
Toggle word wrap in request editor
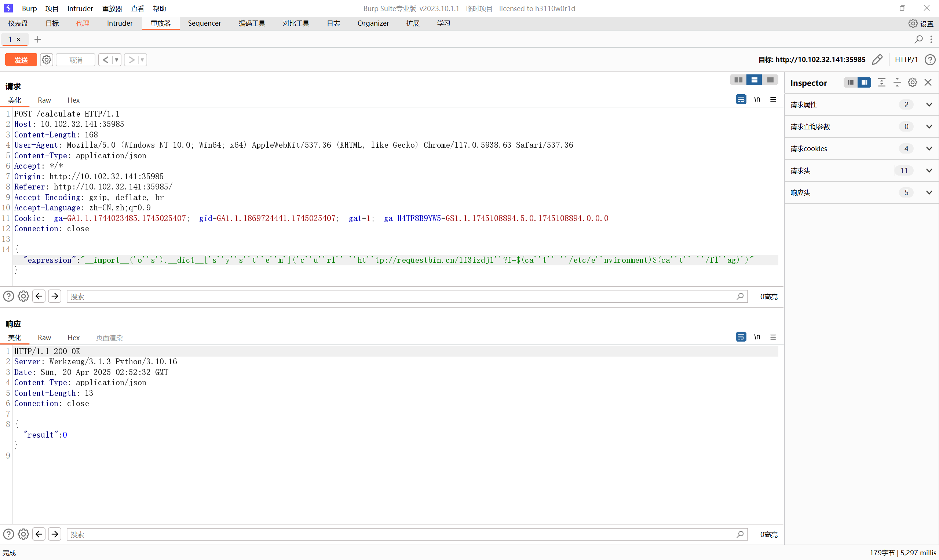(x=741, y=100)
